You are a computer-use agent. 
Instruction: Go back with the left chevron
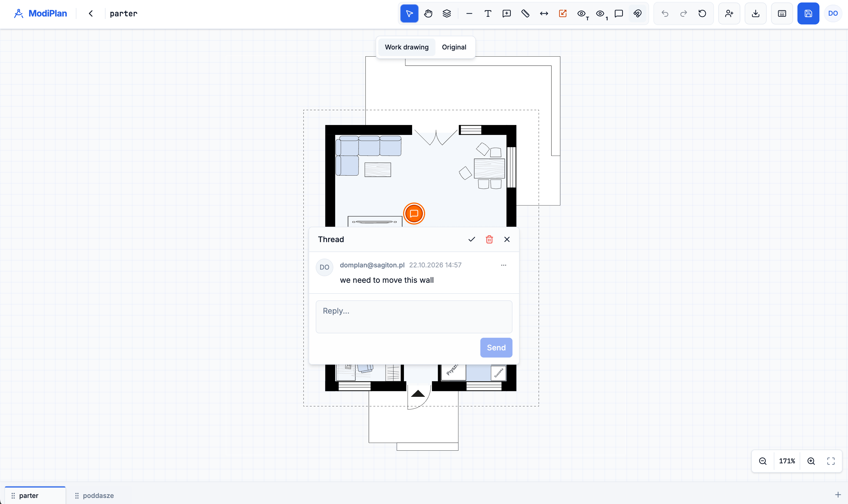(91, 13)
